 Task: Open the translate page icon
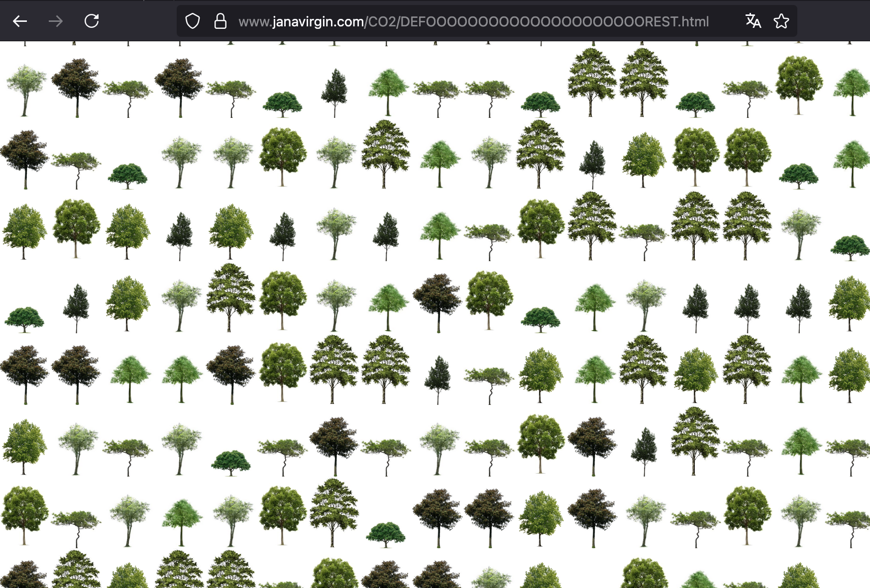click(x=753, y=21)
